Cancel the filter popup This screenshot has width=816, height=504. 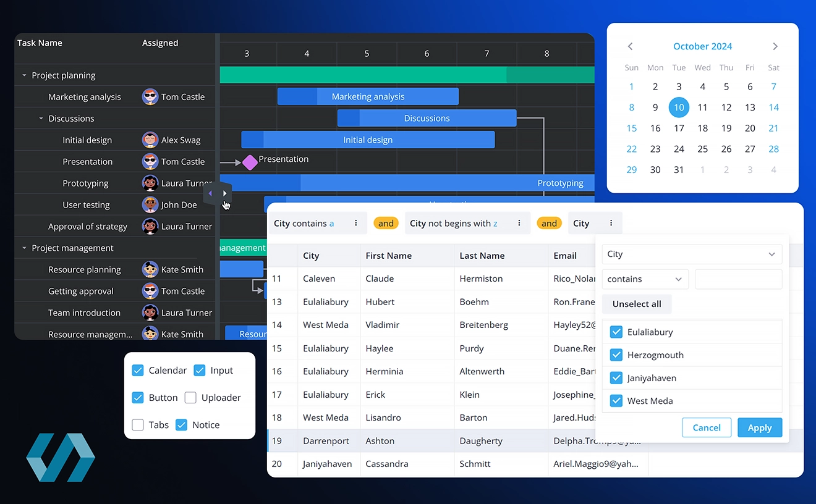707,427
